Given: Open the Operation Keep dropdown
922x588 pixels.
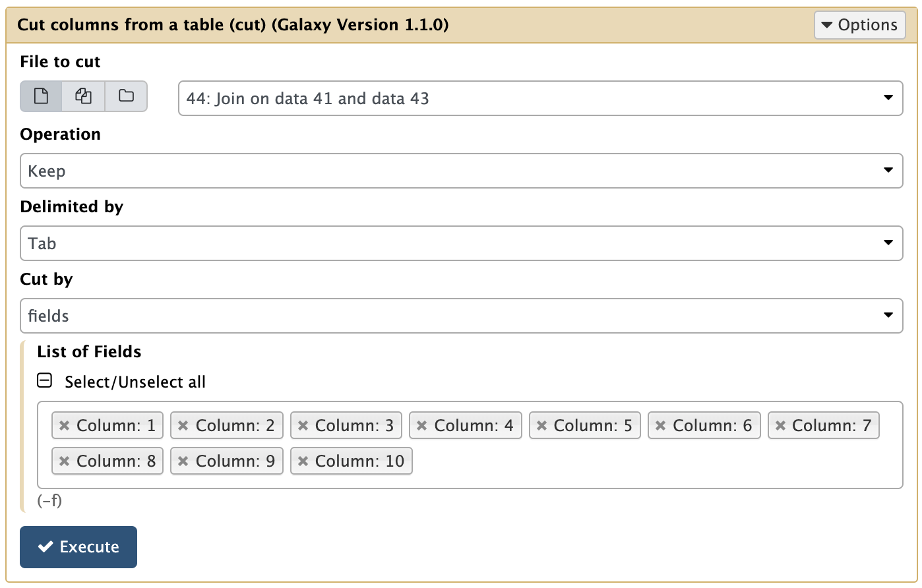Looking at the screenshot, I should pos(461,171).
